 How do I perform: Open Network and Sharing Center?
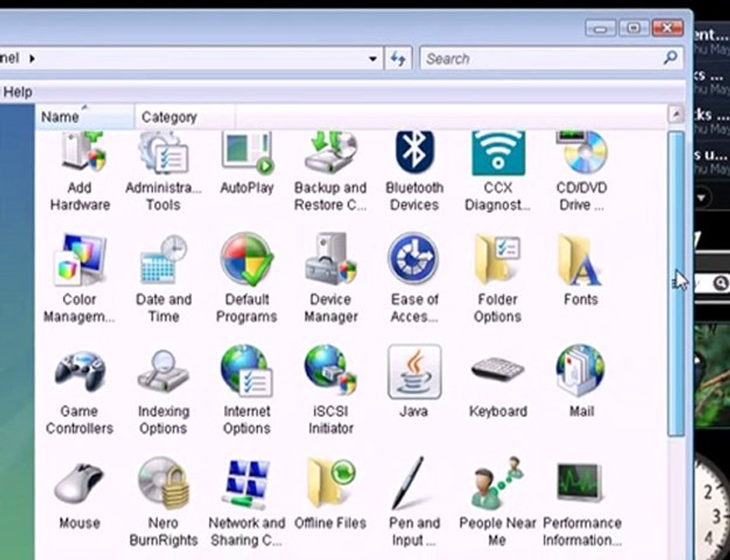pyautogui.click(x=246, y=502)
